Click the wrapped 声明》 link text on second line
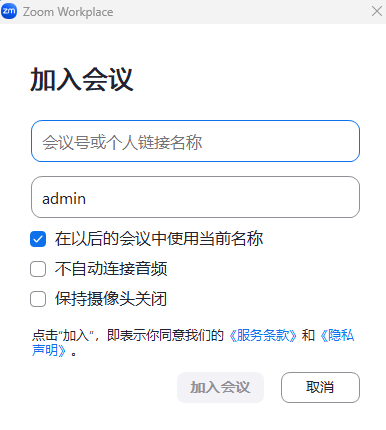Image resolution: width=386 pixels, height=430 pixels. 49,350
